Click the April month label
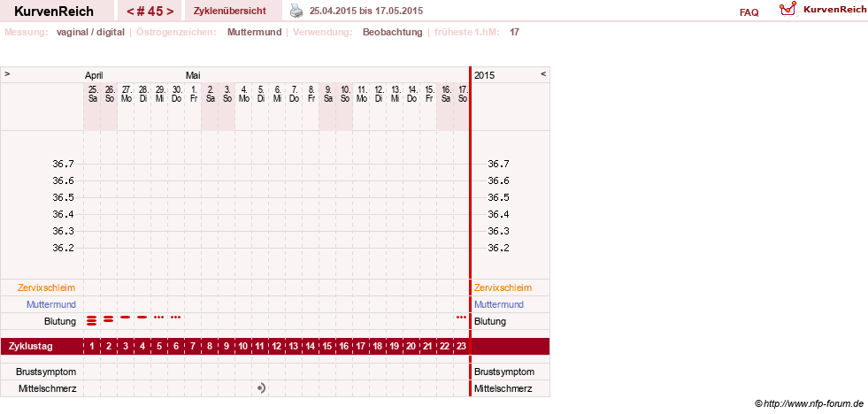868x414 pixels. 94,75
